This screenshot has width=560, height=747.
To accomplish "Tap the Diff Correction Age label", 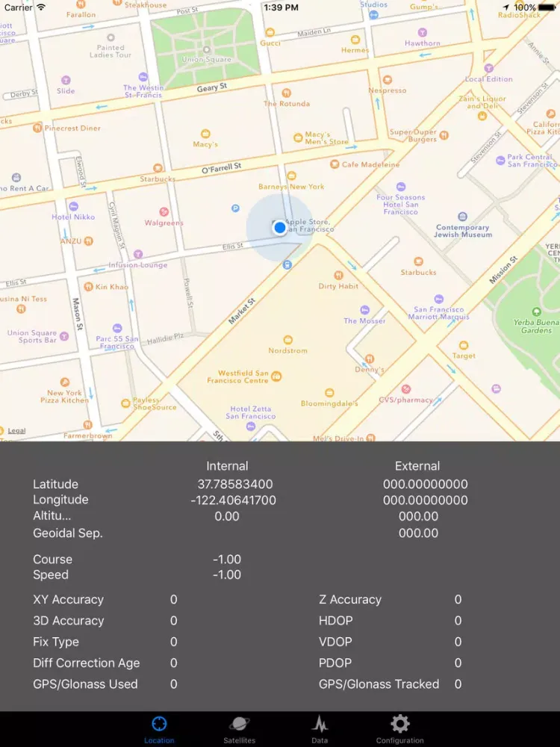I will (x=86, y=663).
